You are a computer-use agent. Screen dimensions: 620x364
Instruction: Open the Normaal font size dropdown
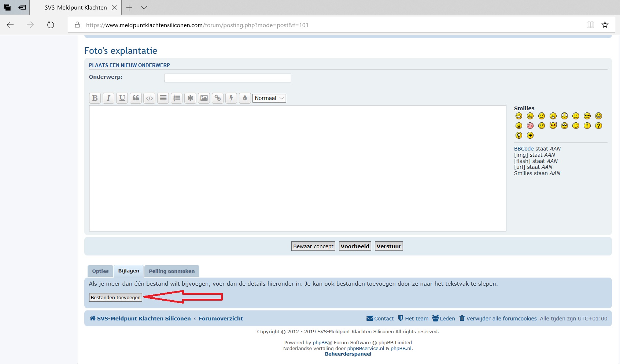269,98
